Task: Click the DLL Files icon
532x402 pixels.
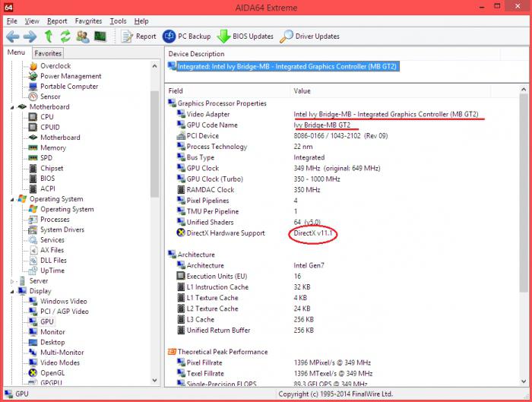Action: (33, 260)
